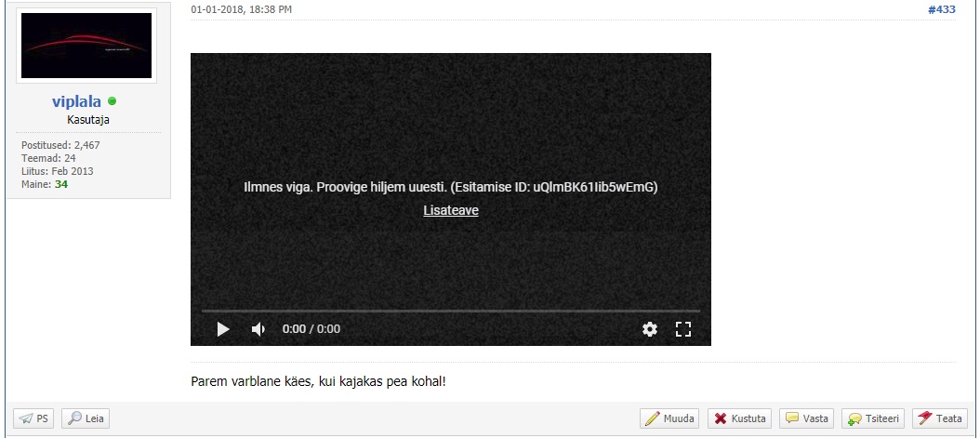Image resolution: width=980 pixels, height=438 pixels.
Task: Open viplala's user profile
Action: [76, 101]
